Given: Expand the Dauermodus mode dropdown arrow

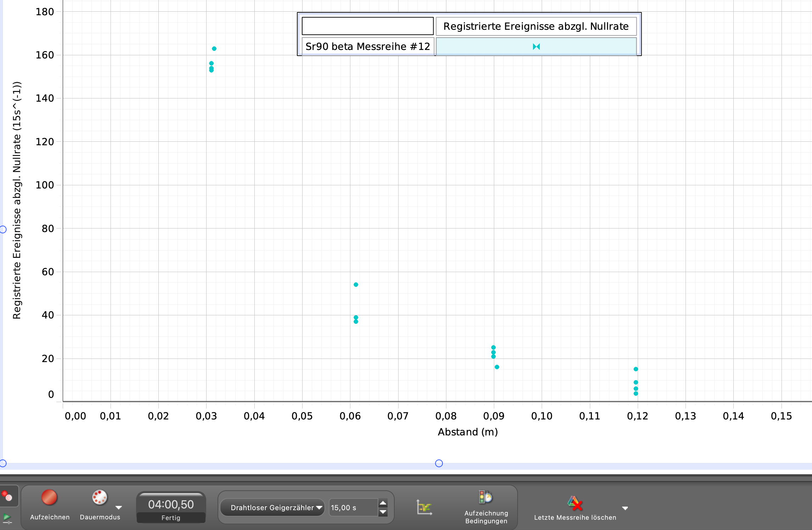Looking at the screenshot, I should click(119, 508).
